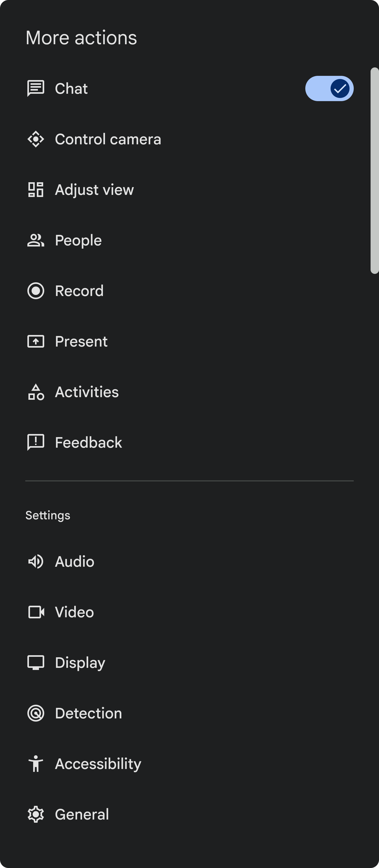This screenshot has height=868, width=379.
Task: Click the Audio speaker icon
Action: pyautogui.click(x=36, y=562)
